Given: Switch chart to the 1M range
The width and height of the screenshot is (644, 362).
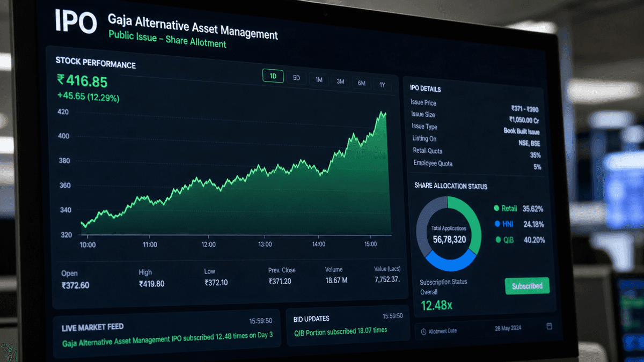Looking at the screenshot, I should (x=319, y=80).
